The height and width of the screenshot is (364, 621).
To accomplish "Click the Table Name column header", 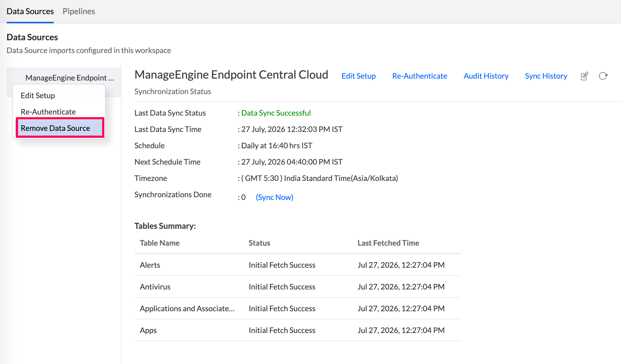I will (160, 243).
